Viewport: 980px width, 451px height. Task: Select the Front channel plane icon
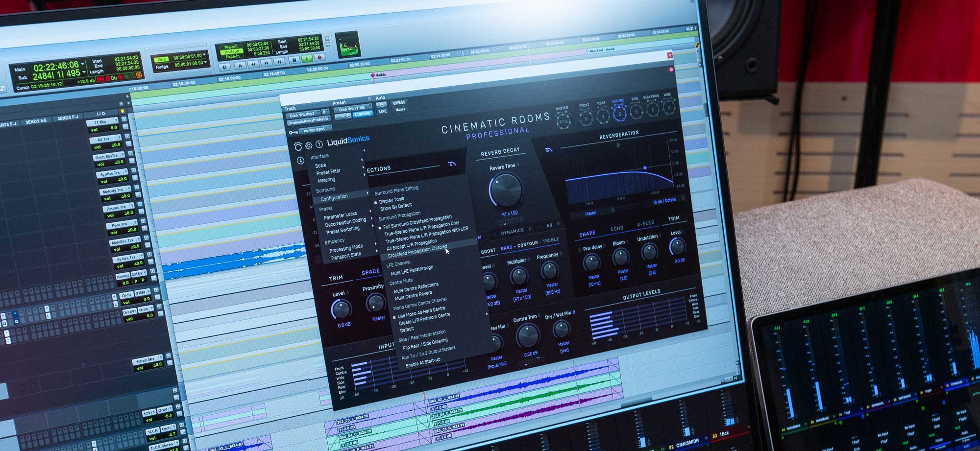pyautogui.click(x=586, y=118)
